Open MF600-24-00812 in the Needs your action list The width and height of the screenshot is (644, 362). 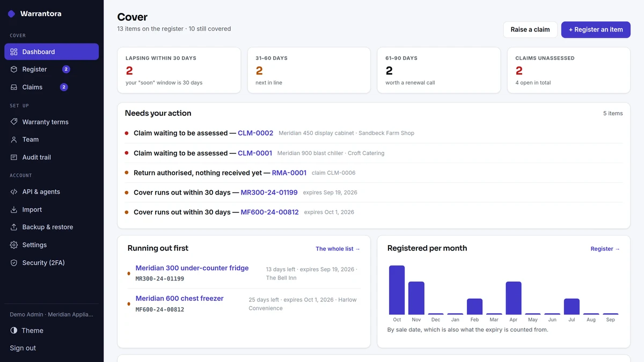click(269, 212)
